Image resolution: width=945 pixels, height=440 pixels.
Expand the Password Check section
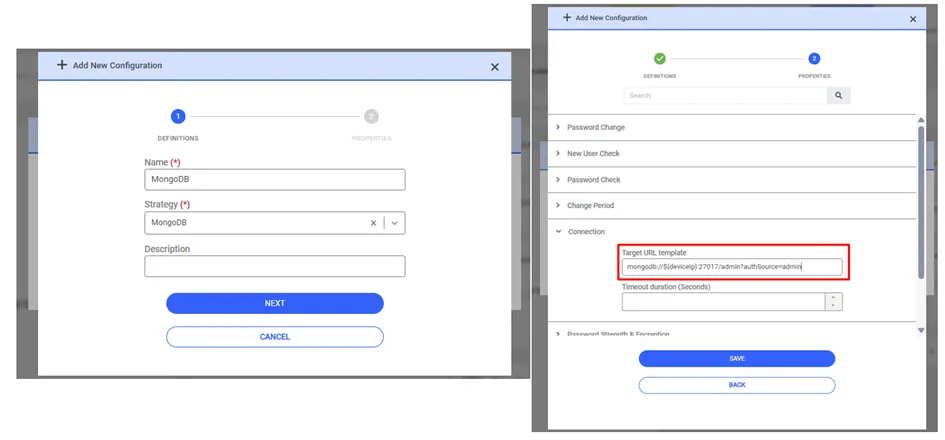pyautogui.click(x=732, y=180)
